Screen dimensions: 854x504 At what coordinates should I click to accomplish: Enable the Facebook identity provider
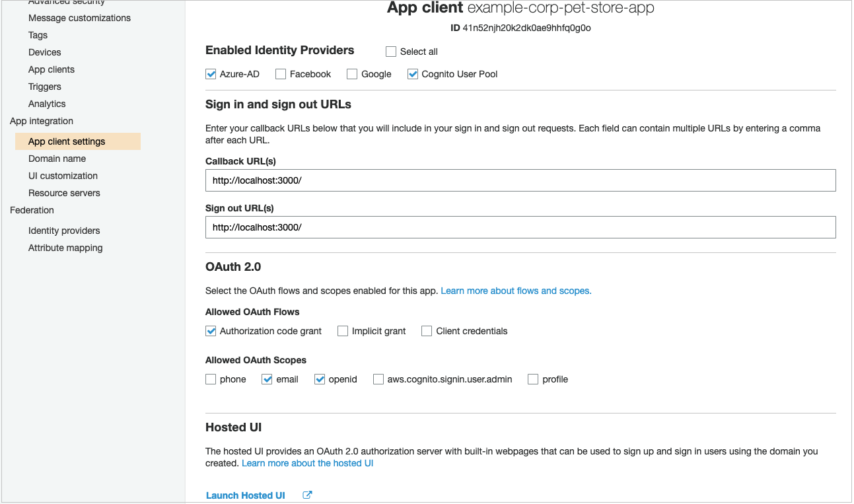coord(279,73)
